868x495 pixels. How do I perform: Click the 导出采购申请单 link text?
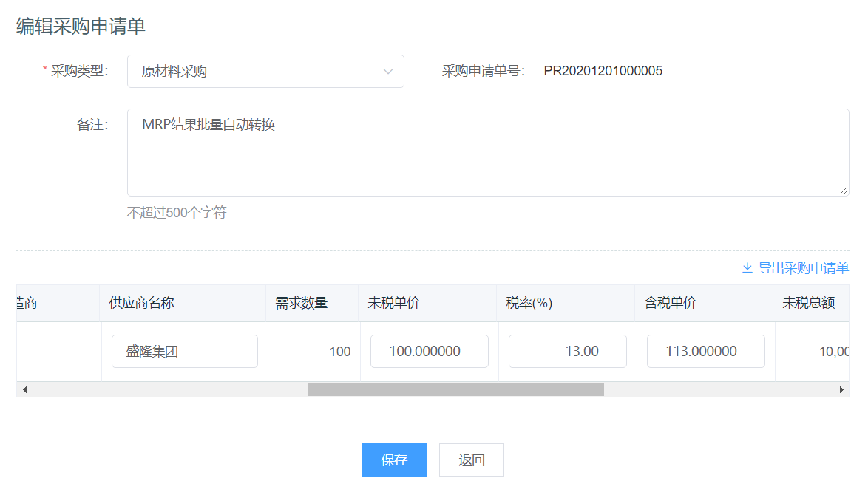click(803, 268)
